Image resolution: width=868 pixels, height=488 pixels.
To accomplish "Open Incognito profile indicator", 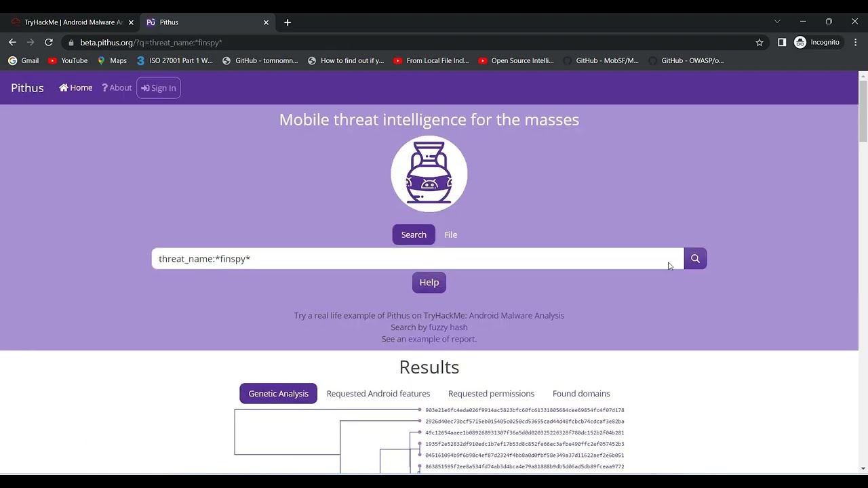I will tap(817, 42).
